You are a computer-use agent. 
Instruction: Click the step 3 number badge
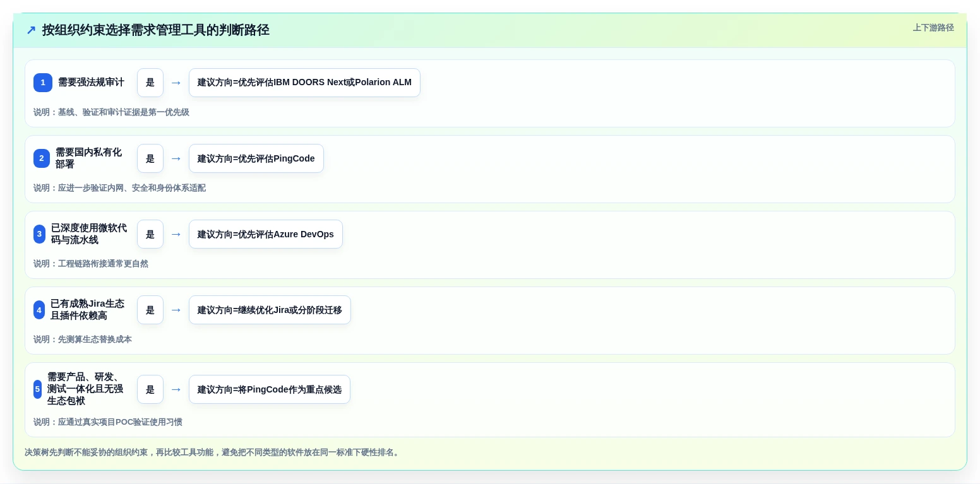(39, 234)
